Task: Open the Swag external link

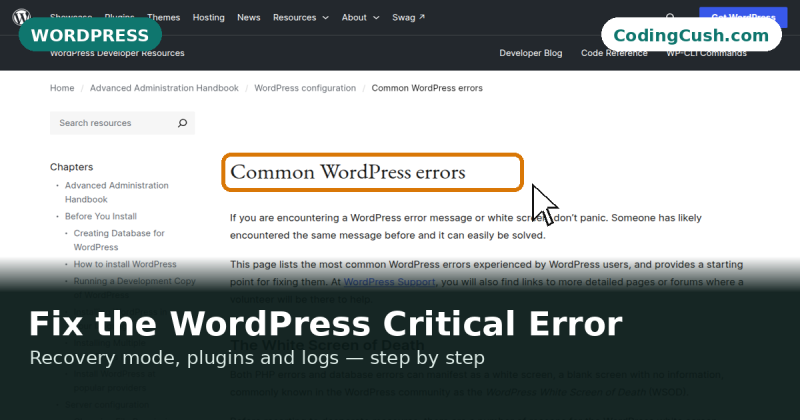Action: click(x=408, y=17)
